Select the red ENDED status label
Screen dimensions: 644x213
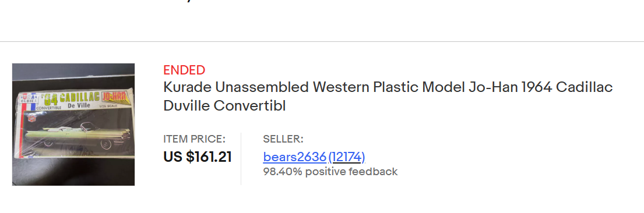click(184, 70)
